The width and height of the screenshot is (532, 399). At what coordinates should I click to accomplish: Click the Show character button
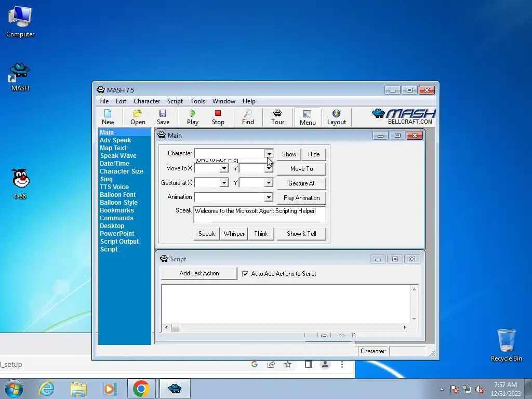(289, 154)
